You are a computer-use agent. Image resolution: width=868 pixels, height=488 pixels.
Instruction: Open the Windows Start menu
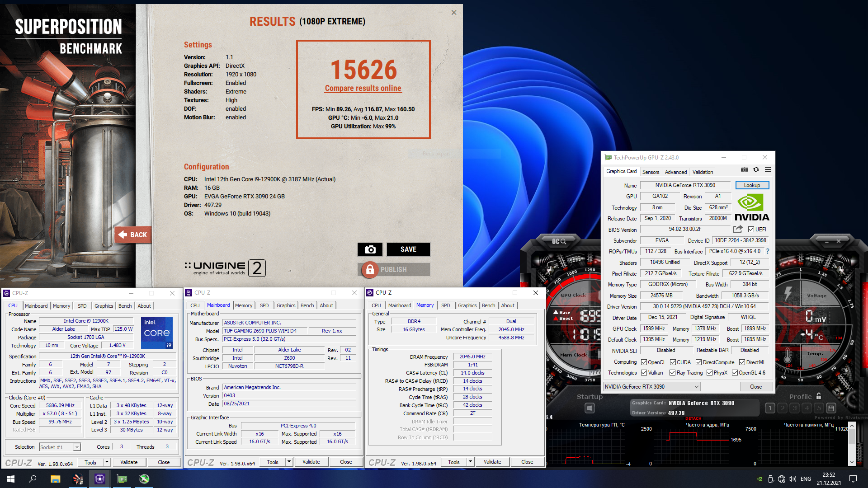coord(11,479)
